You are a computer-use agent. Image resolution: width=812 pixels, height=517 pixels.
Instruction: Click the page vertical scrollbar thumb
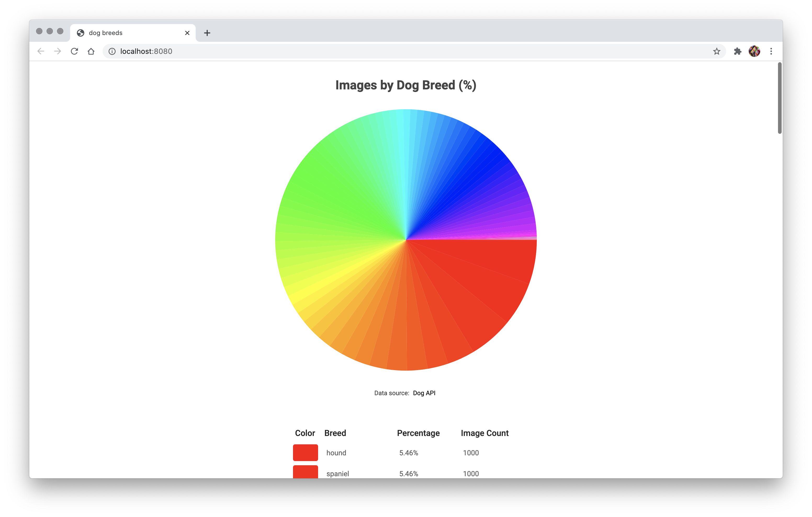pyautogui.click(x=780, y=98)
